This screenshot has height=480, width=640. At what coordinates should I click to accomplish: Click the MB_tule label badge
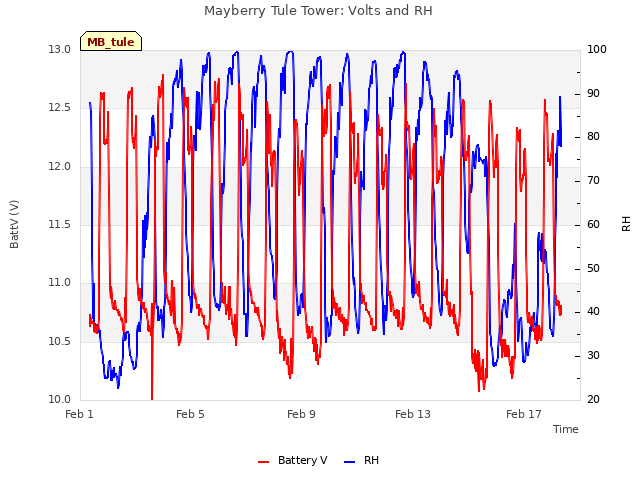(x=111, y=41)
